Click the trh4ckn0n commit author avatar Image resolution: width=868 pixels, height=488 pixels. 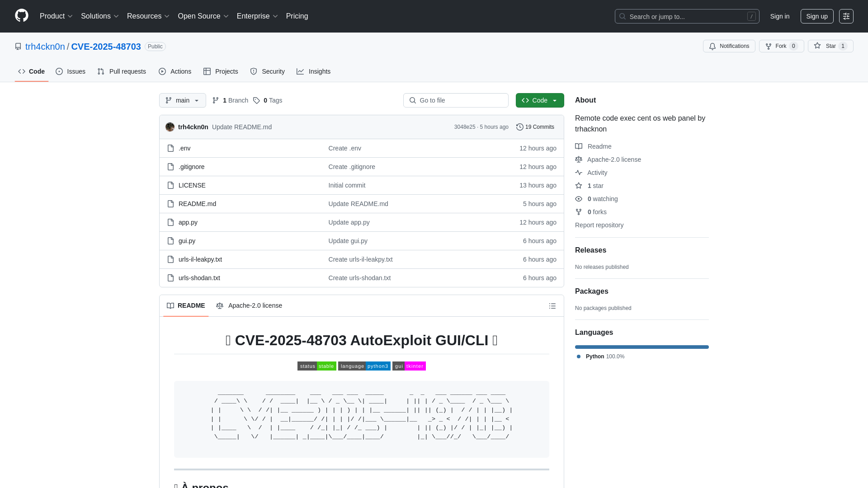(x=170, y=127)
